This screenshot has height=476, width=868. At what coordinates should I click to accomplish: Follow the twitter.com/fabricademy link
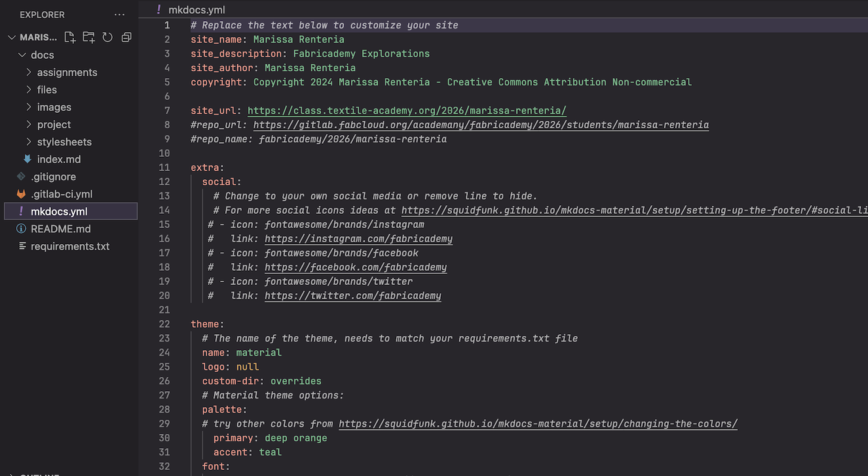point(353,296)
